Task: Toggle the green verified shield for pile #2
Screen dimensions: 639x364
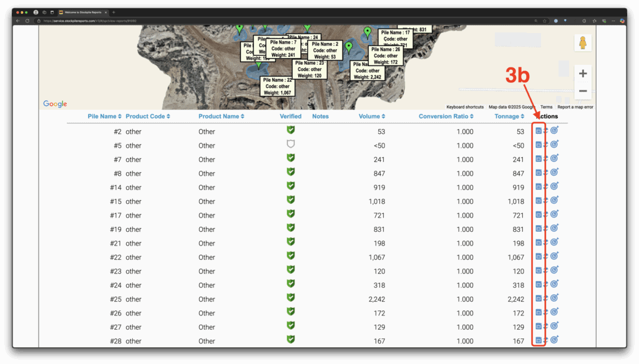Action: point(290,130)
